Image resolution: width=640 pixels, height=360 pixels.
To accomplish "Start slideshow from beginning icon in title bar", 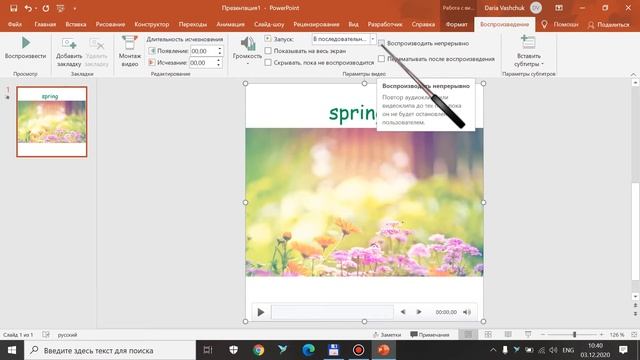I will coord(60,8).
